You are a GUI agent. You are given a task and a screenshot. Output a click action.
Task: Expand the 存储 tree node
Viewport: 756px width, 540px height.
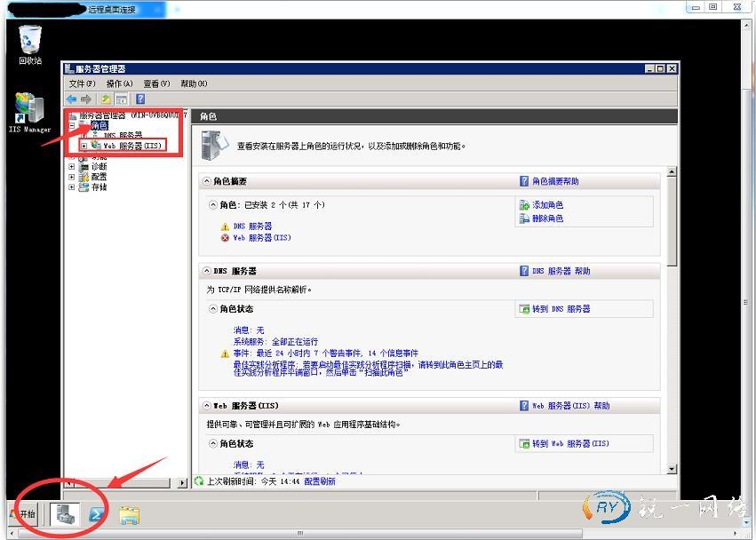72,187
